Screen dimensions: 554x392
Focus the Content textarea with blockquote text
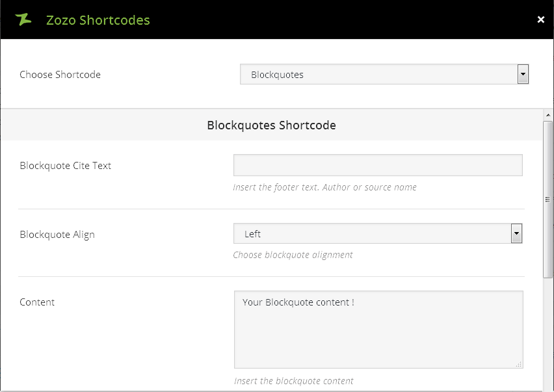378,329
